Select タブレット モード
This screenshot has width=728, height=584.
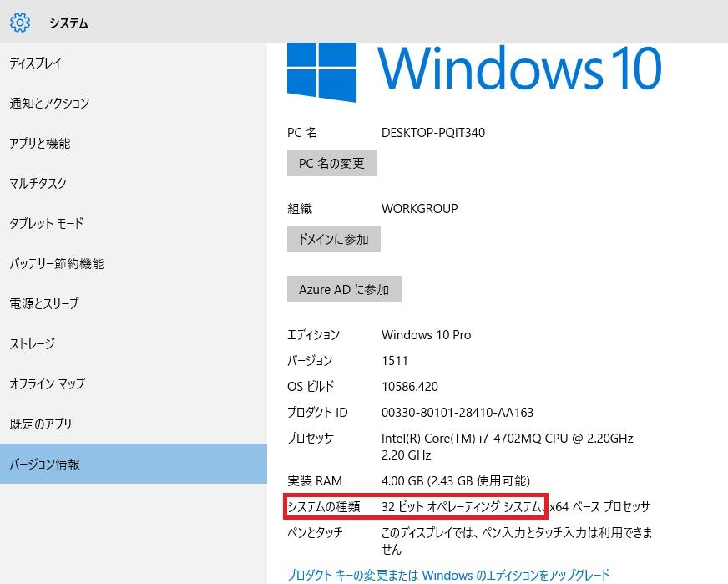point(134,223)
